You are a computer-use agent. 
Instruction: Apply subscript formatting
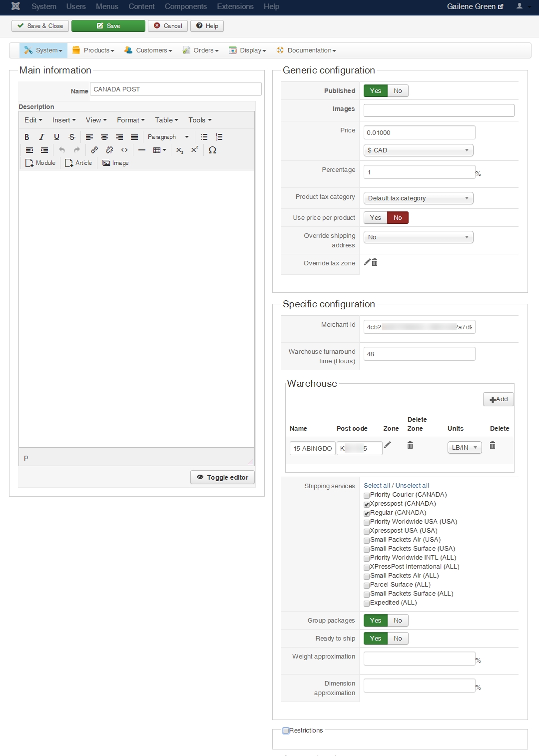click(180, 150)
